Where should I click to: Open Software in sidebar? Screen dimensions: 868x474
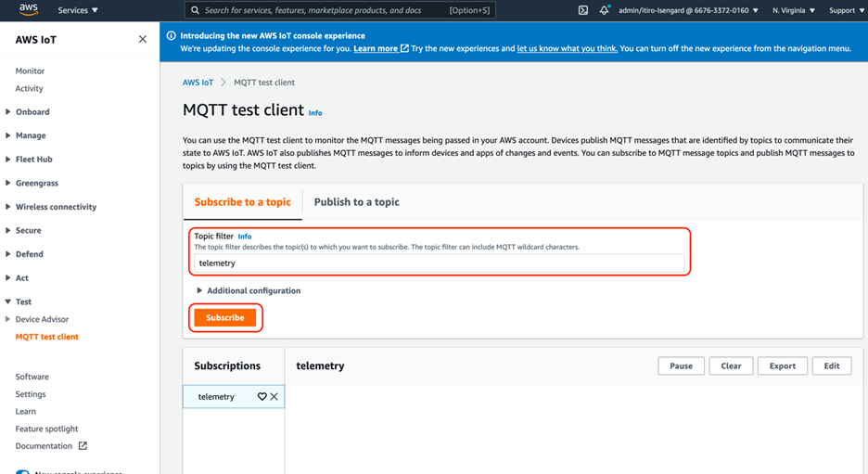coord(32,377)
